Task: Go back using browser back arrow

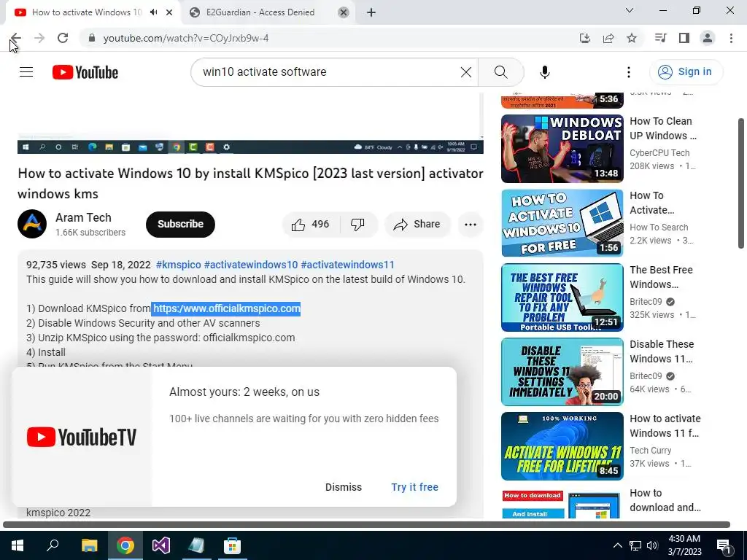Action: [x=16, y=38]
